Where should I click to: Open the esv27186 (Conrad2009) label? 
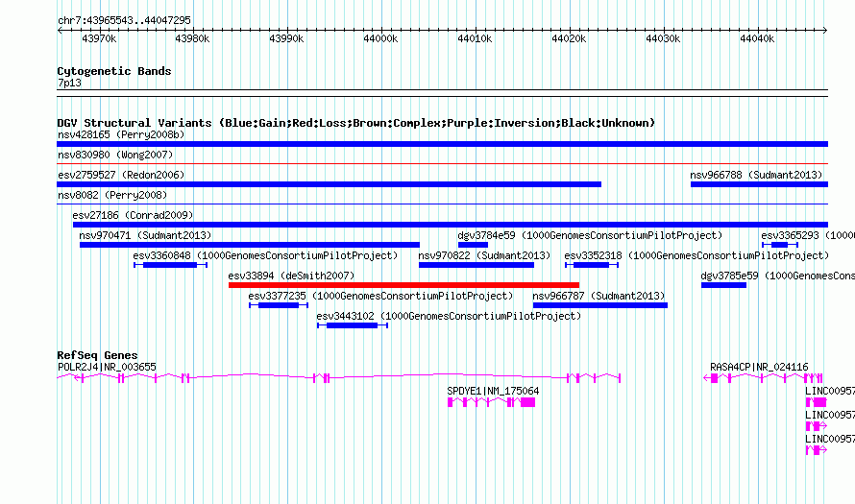click(x=133, y=215)
